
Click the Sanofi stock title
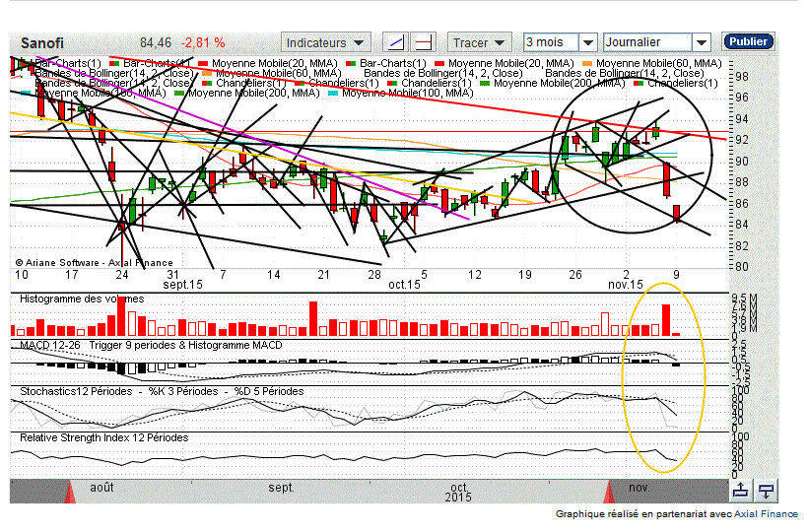[x=42, y=42]
